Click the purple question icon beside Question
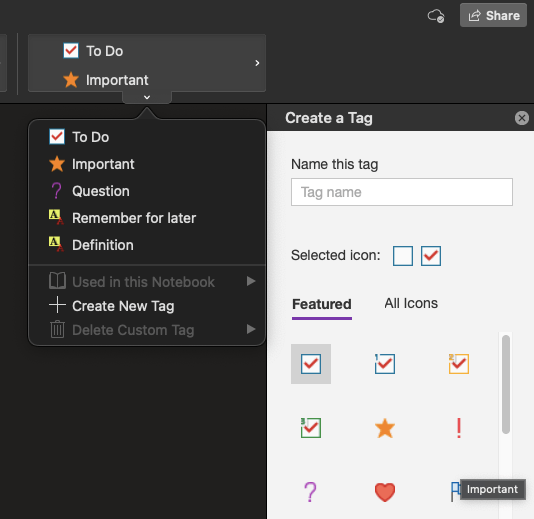The width and height of the screenshot is (534, 519). click(x=57, y=191)
